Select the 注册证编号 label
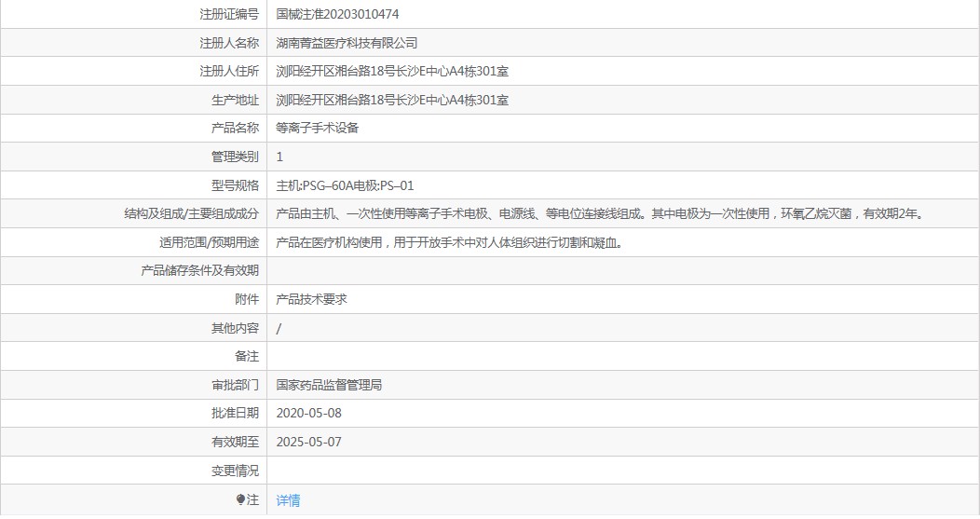 (x=229, y=14)
